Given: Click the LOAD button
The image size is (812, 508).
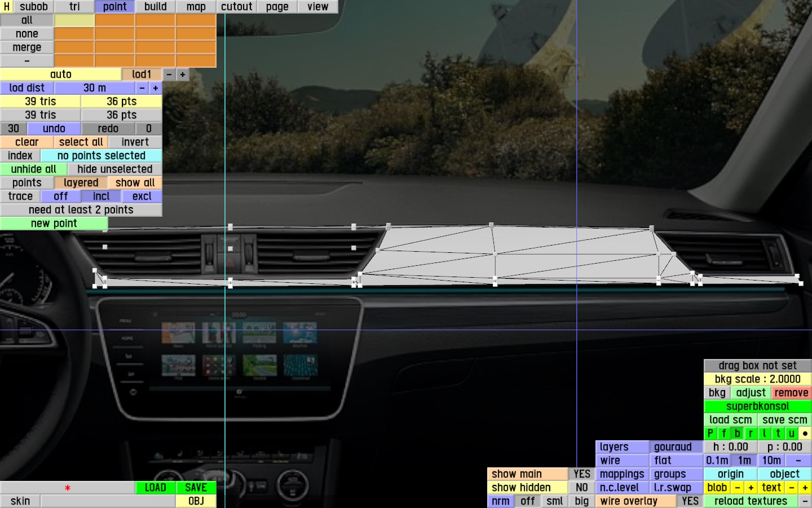Looking at the screenshot, I should click(156, 488).
